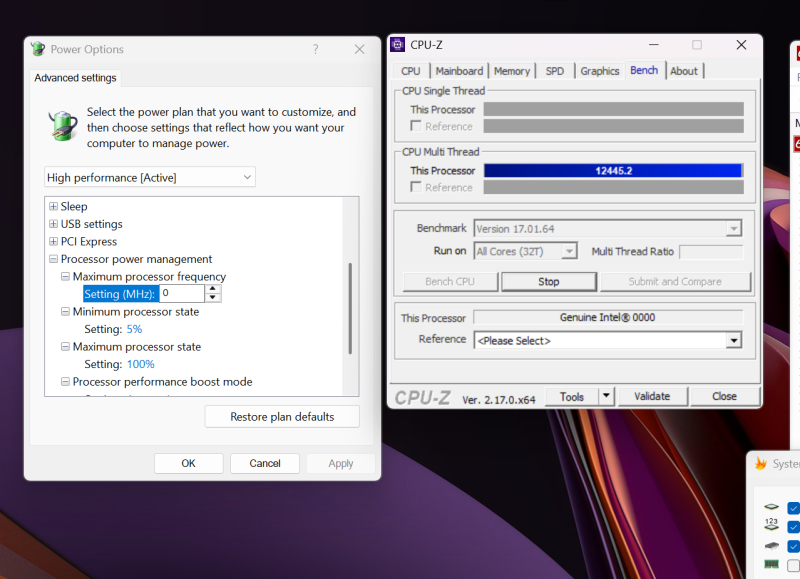800x579 pixels.
Task: Switch to the About tab
Action: [x=684, y=71]
